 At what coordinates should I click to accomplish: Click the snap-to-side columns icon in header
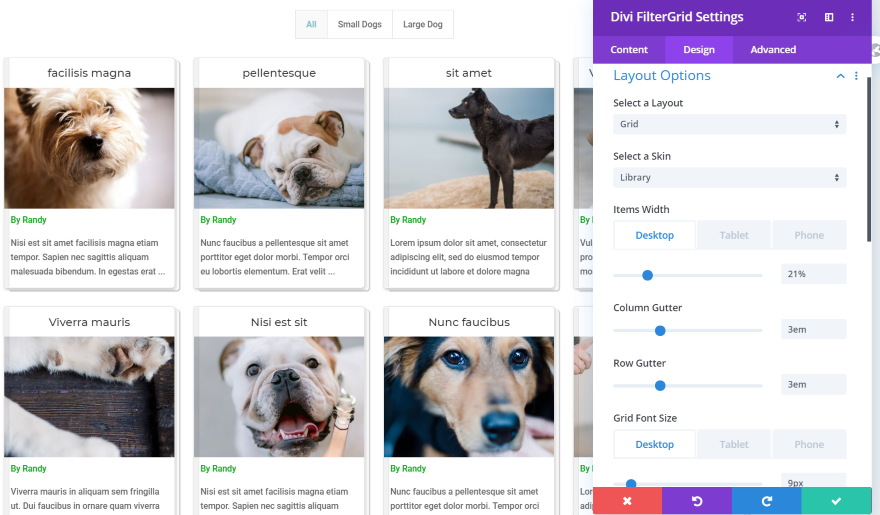click(829, 17)
